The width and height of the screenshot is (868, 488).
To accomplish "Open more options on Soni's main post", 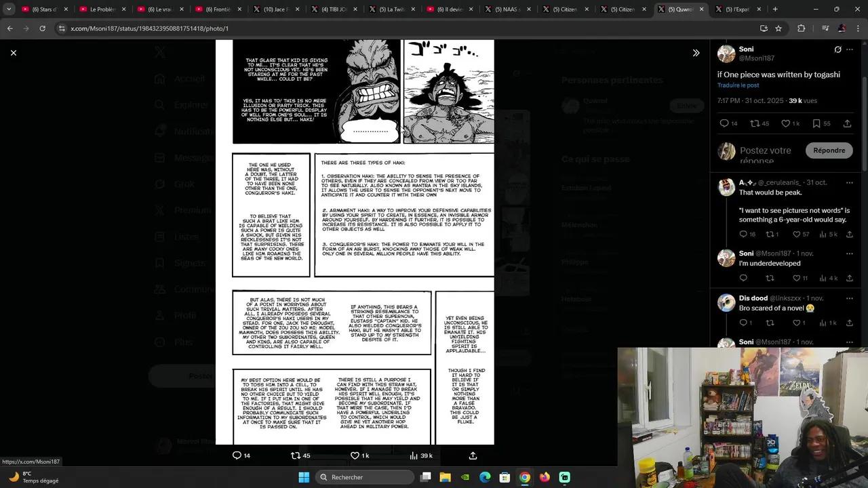I will point(850,49).
